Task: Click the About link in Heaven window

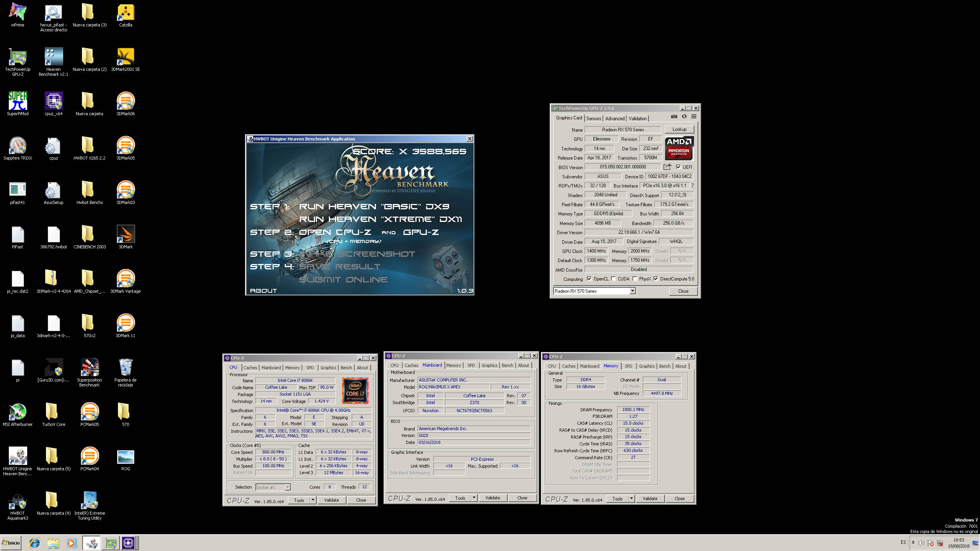Action: pos(263,291)
